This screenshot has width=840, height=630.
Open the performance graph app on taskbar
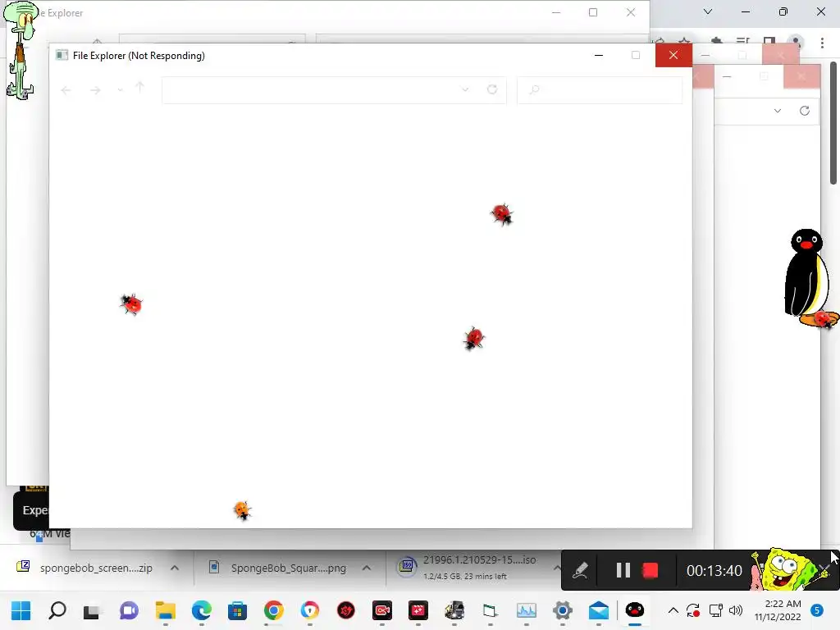tap(526, 610)
